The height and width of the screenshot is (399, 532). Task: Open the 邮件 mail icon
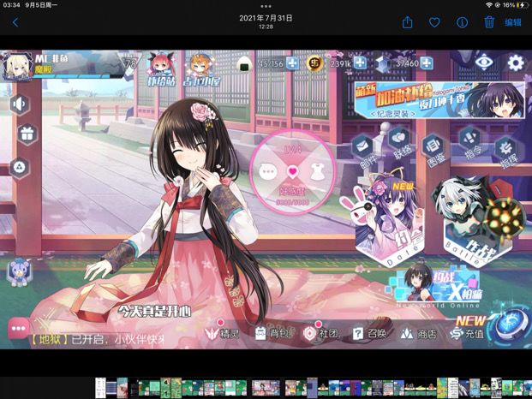click(x=362, y=146)
